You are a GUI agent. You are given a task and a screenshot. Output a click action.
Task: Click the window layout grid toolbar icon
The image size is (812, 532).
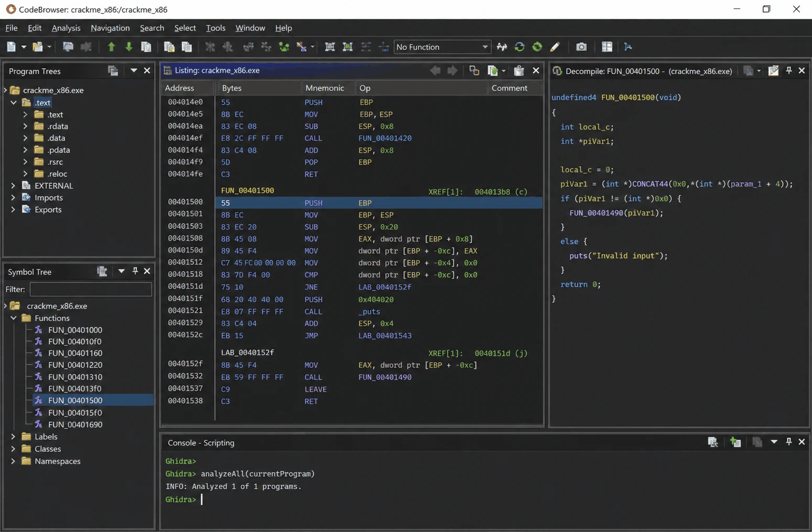(607, 47)
